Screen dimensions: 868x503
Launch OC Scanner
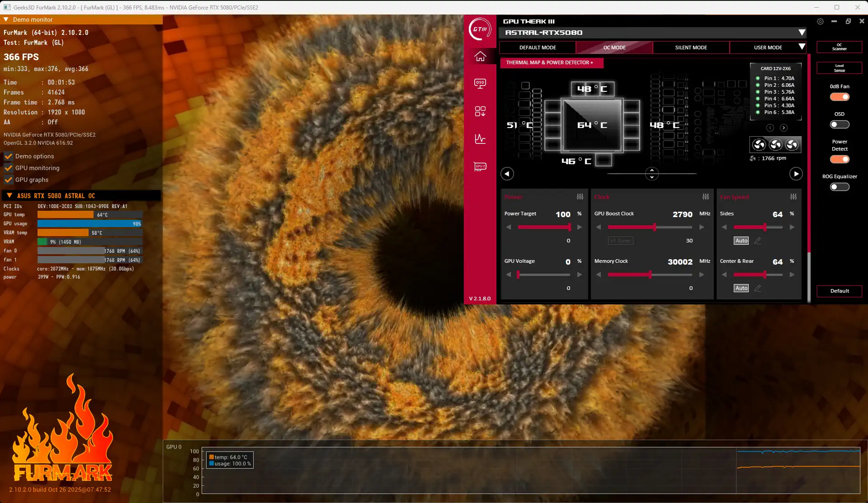[x=840, y=47]
